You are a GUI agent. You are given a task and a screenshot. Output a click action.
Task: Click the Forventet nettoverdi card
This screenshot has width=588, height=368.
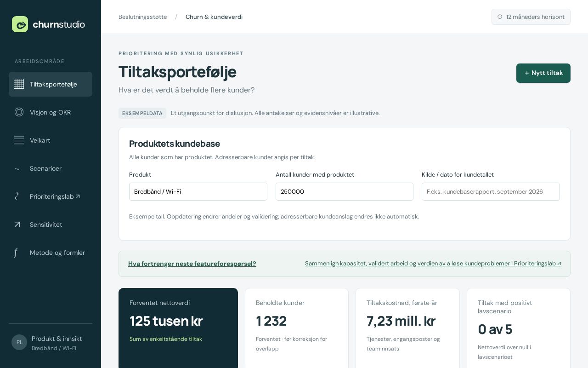[178, 328]
